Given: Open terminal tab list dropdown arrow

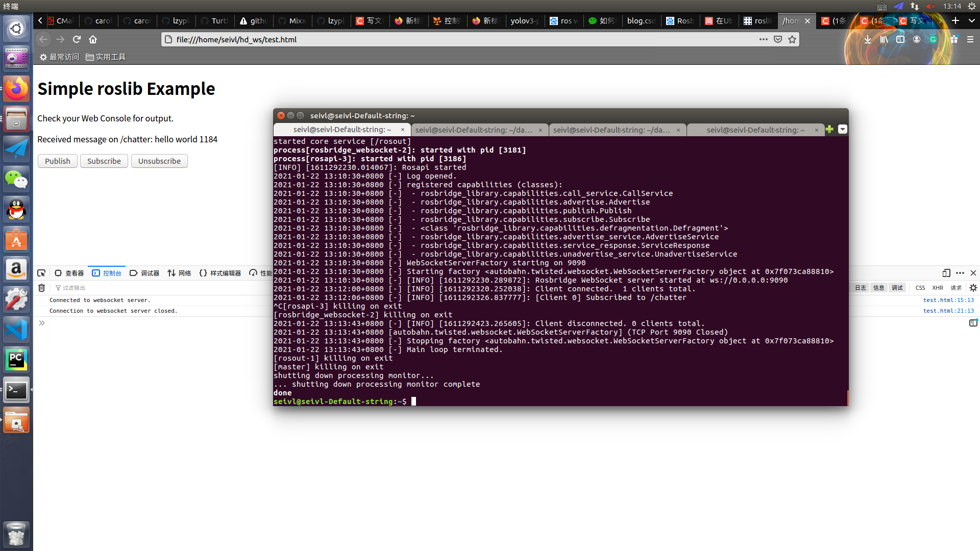Looking at the screenshot, I should click(843, 130).
